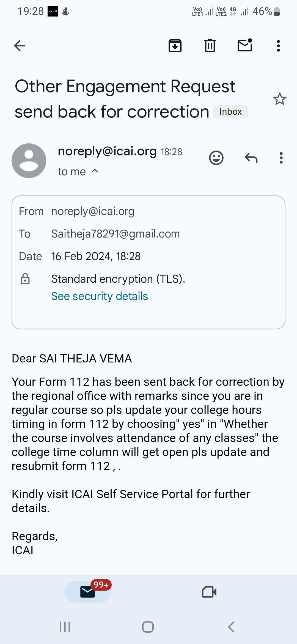Reply to noreply@icai.org message
The width and height of the screenshot is (297, 644).
251,158
